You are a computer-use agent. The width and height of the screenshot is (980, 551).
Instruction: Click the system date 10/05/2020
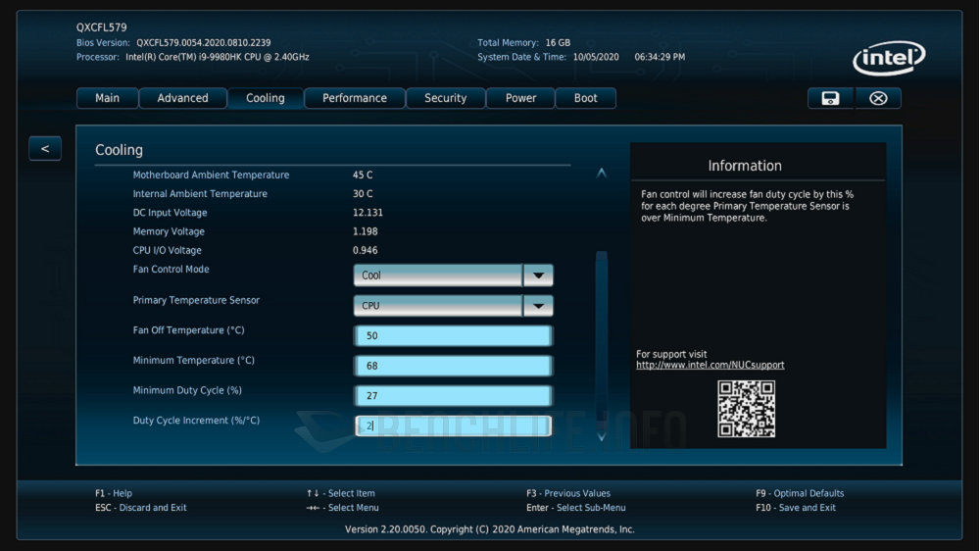point(596,57)
